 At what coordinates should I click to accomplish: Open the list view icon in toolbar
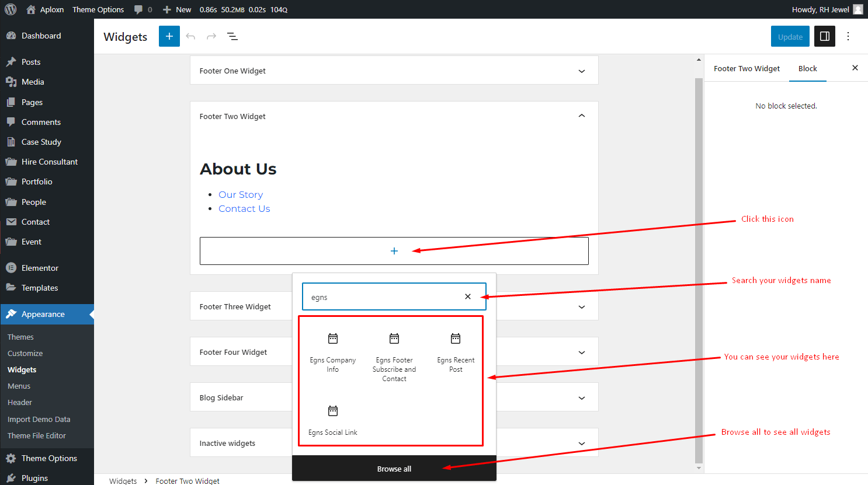232,36
